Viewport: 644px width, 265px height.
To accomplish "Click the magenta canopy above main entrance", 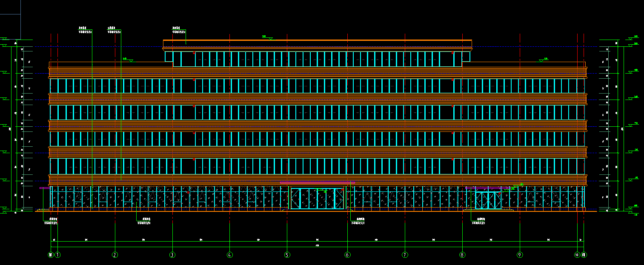I will [x=317, y=183].
